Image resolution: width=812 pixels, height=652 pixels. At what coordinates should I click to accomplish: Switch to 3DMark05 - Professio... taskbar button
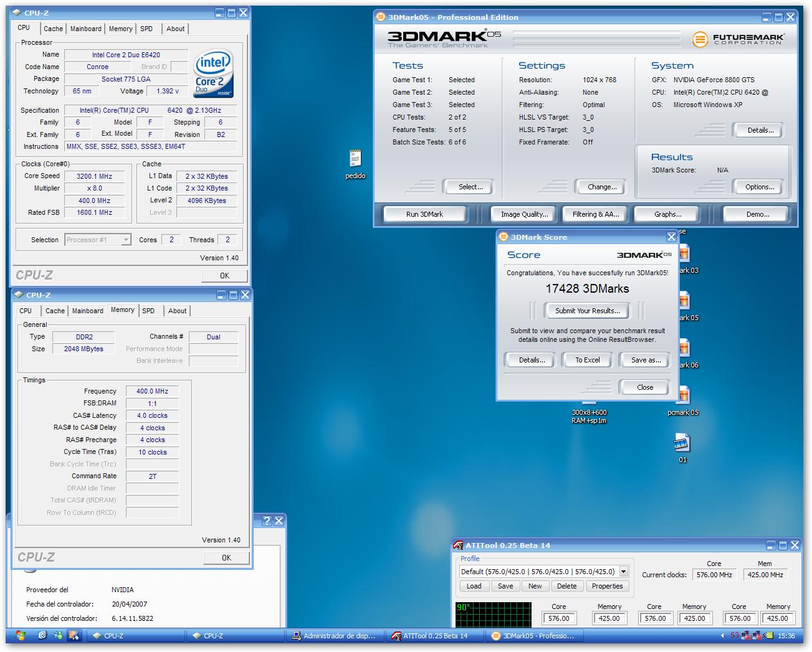tap(534, 636)
